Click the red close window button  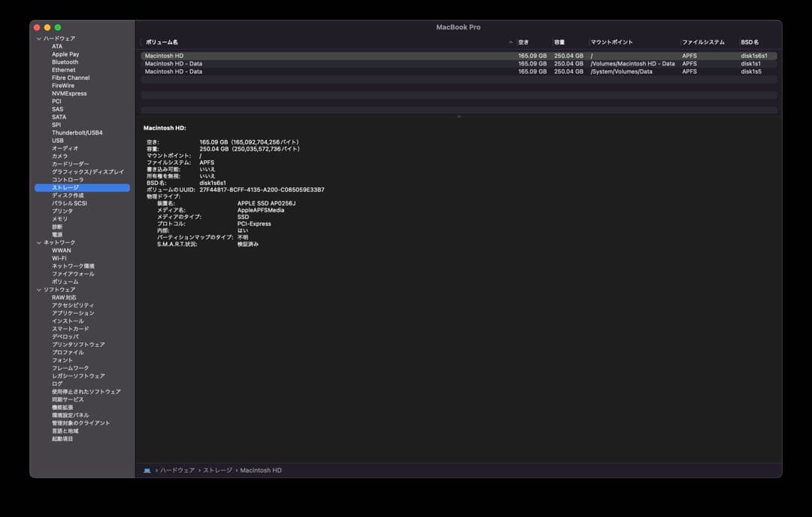[37, 28]
